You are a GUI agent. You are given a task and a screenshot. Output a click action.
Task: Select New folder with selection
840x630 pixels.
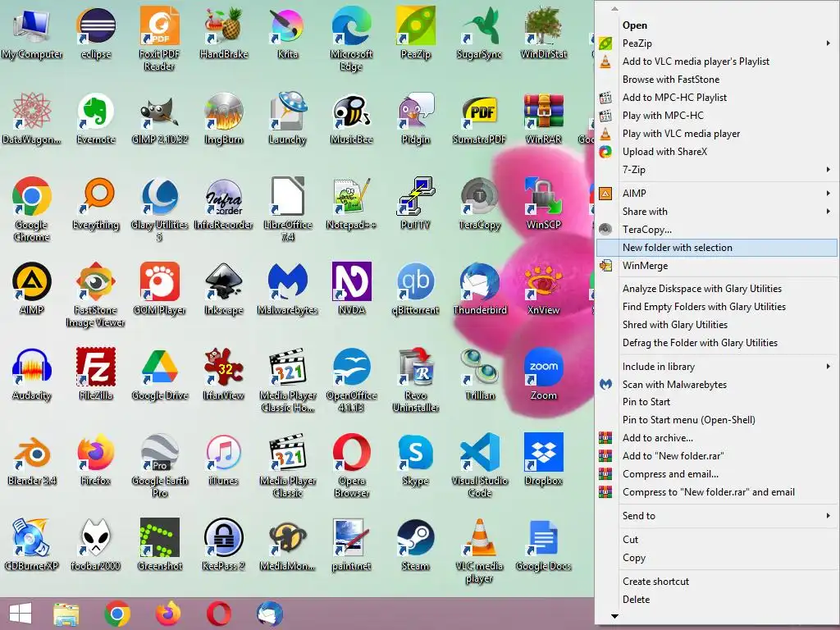point(717,248)
